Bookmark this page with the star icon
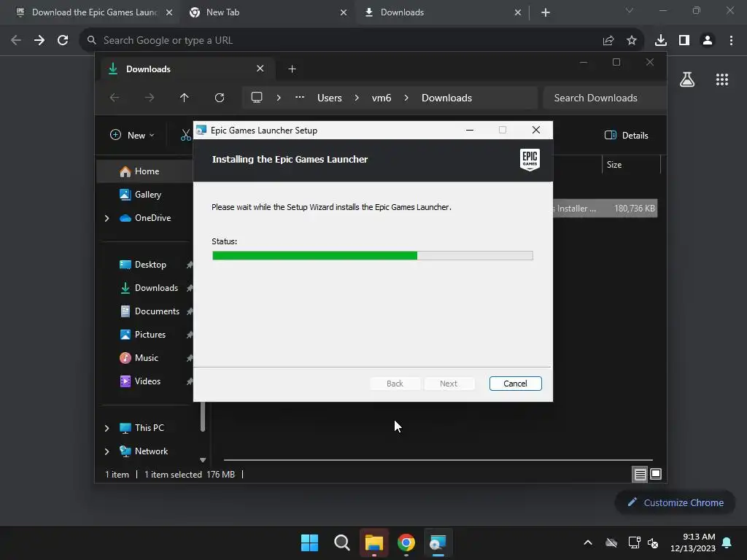 [632, 41]
